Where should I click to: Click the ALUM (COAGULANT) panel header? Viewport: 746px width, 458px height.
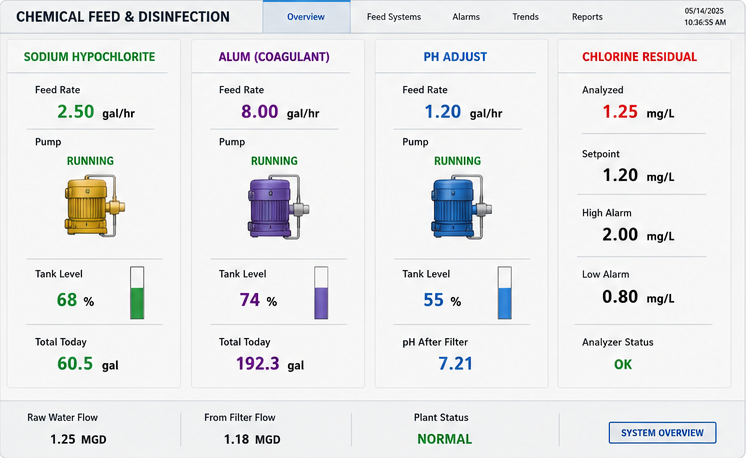pos(274,57)
